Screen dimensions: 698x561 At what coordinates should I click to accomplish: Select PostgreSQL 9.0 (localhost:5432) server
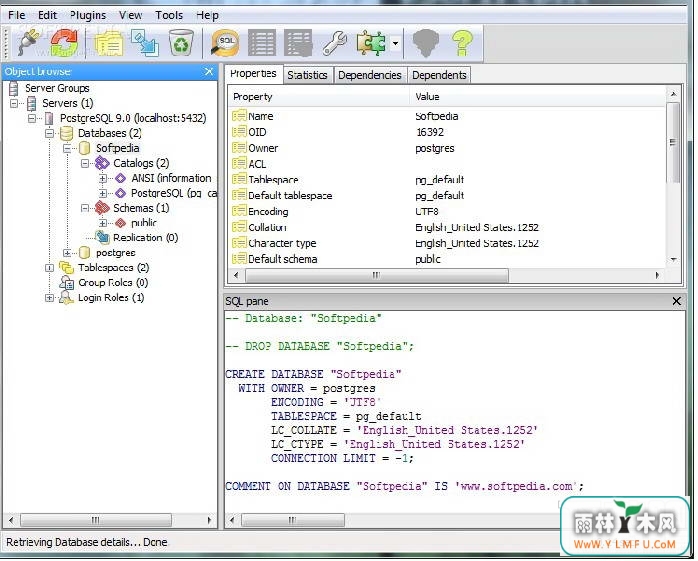coord(133,118)
